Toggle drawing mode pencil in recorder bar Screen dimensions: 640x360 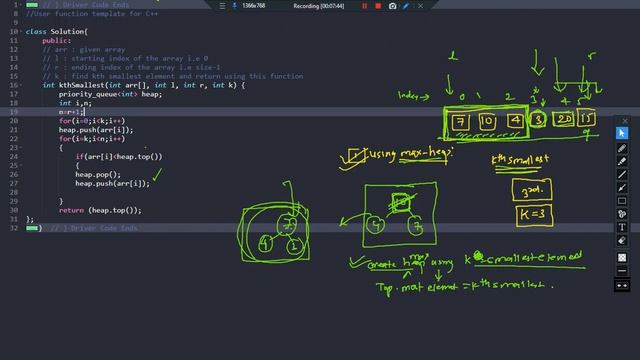tap(406, 6)
